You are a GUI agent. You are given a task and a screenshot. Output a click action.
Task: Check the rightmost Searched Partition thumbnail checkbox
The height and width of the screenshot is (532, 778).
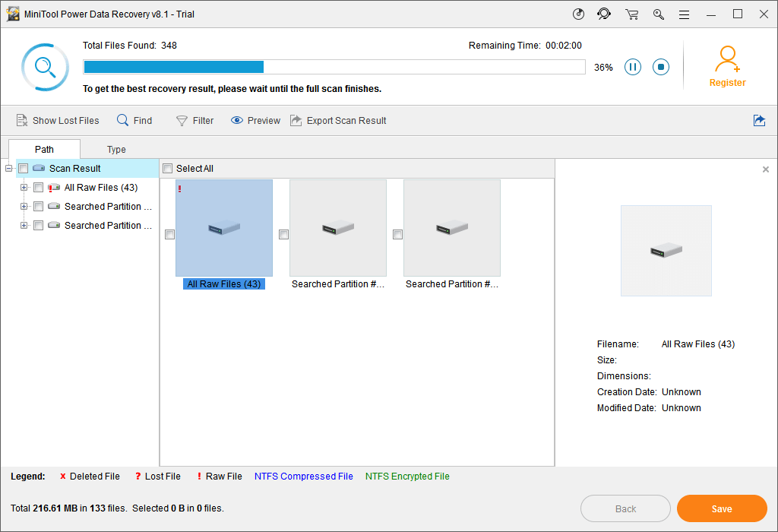(x=397, y=234)
